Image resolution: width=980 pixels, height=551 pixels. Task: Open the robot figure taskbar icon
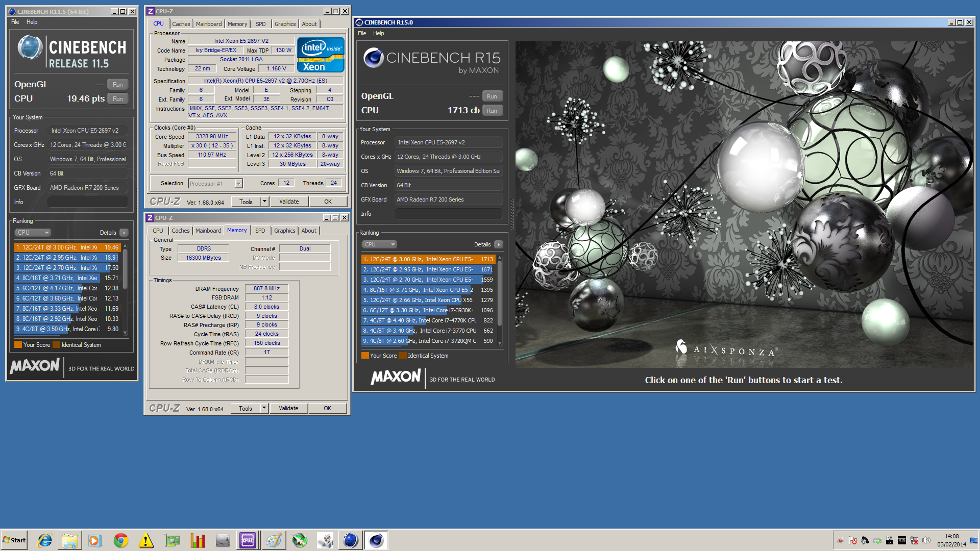325,540
